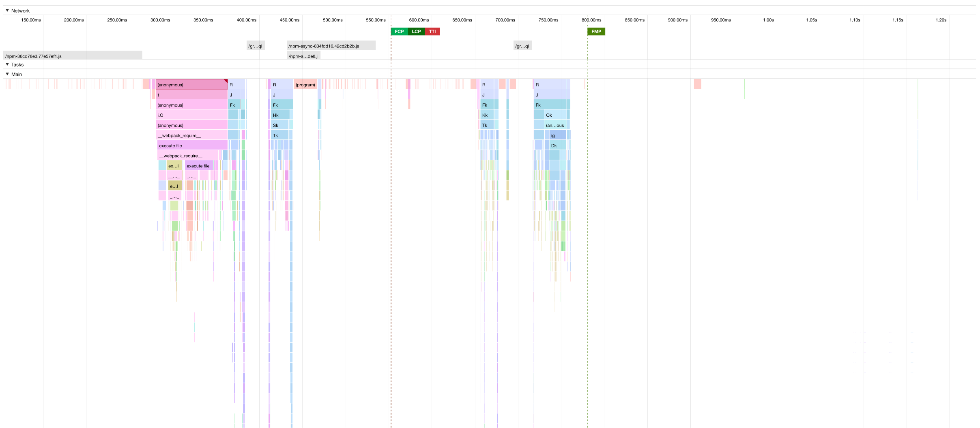Select the yellow ex...il frame
The image size is (980, 428).
coord(174,166)
